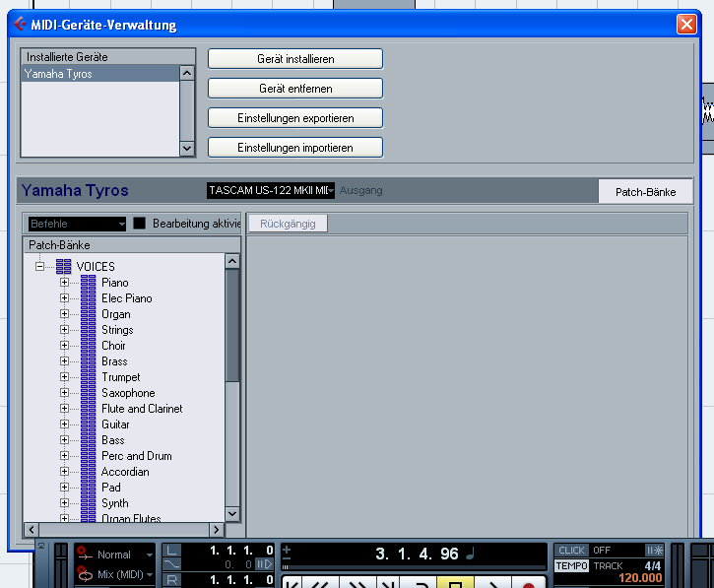
Task: Expand the Elec Piano patch bank
Action: (64, 298)
